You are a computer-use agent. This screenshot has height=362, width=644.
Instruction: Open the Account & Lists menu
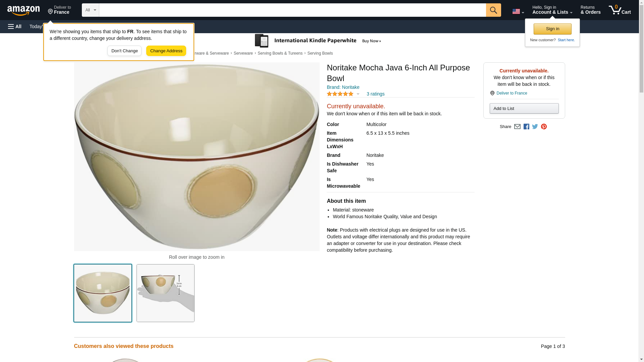[x=552, y=10]
